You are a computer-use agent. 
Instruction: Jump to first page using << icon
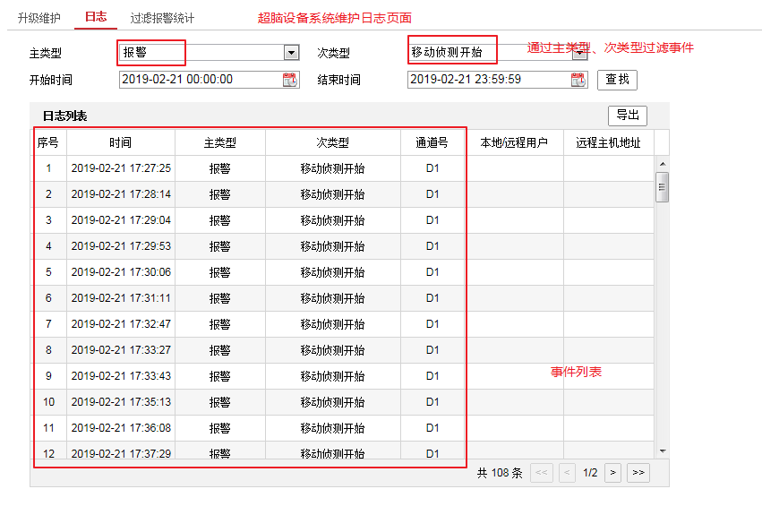tap(541, 472)
